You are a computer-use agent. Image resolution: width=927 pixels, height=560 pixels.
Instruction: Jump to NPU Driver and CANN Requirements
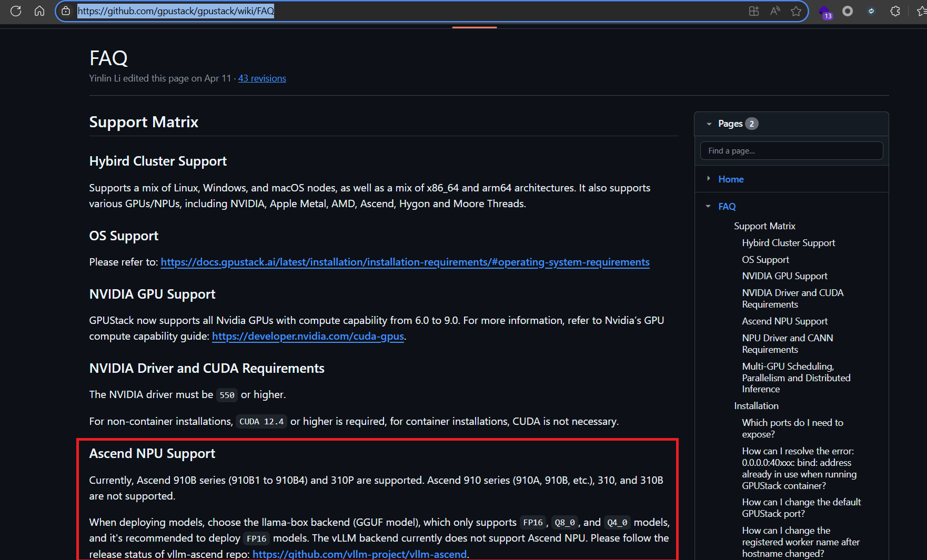click(787, 344)
